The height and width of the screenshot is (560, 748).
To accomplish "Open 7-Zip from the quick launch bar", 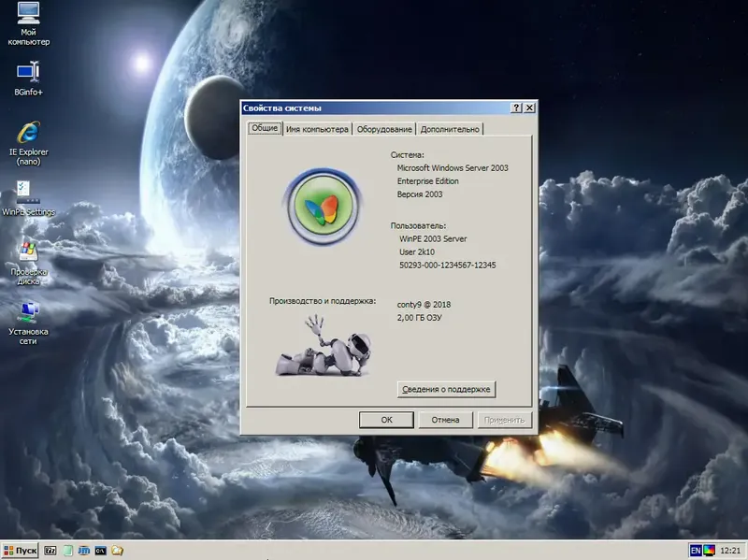I will point(50,551).
